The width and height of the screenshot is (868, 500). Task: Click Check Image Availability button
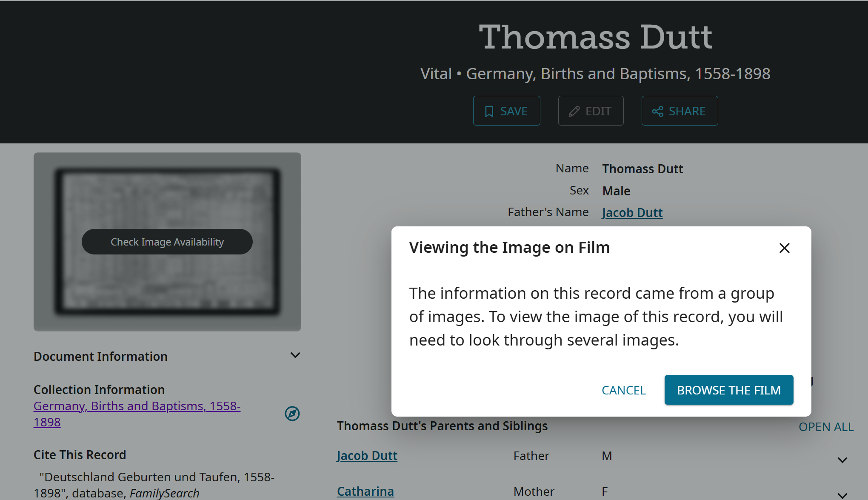coord(167,242)
